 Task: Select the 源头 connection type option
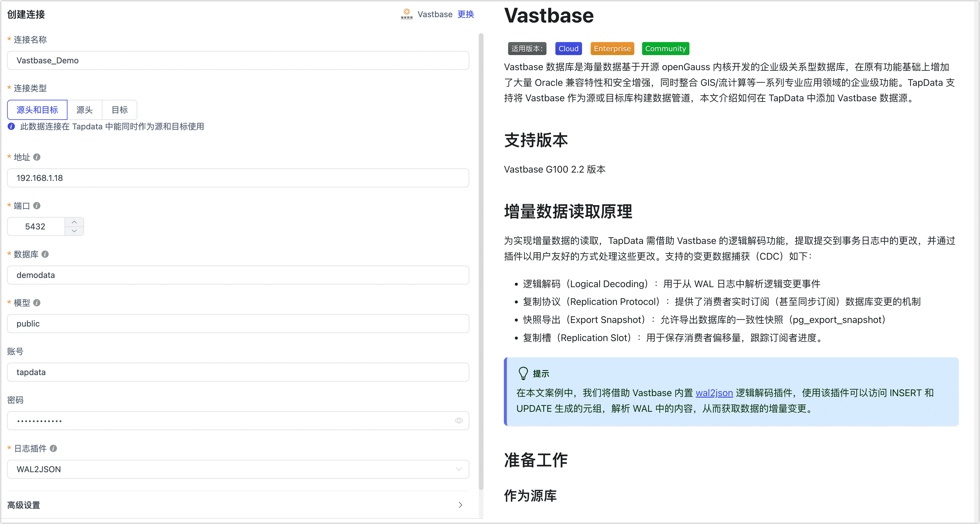84,110
